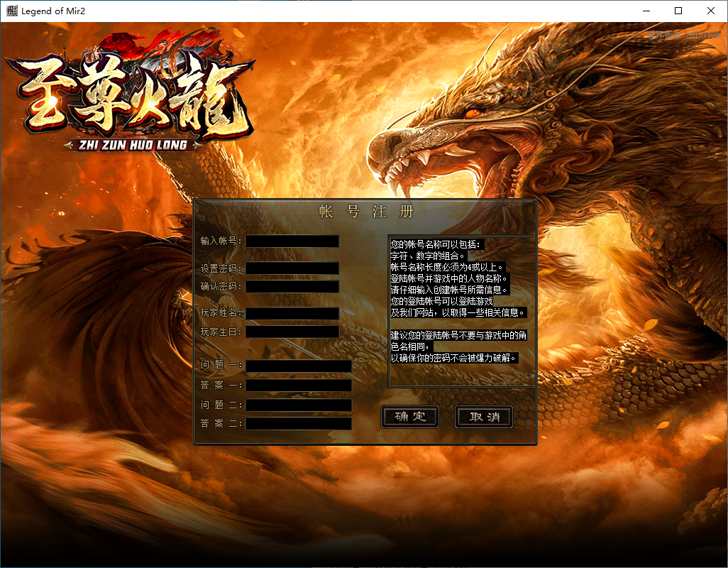Click the 答案二 answer two field
Image resolution: width=728 pixels, height=568 pixels.
[299, 423]
